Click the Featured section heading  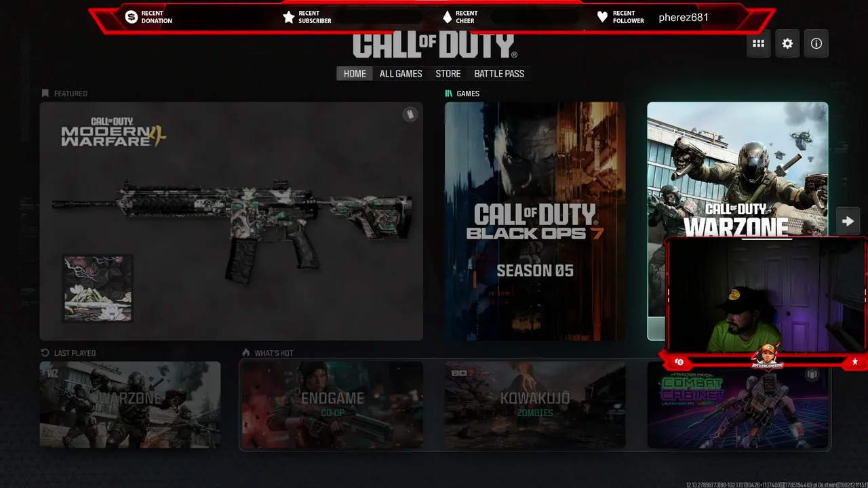click(x=71, y=94)
